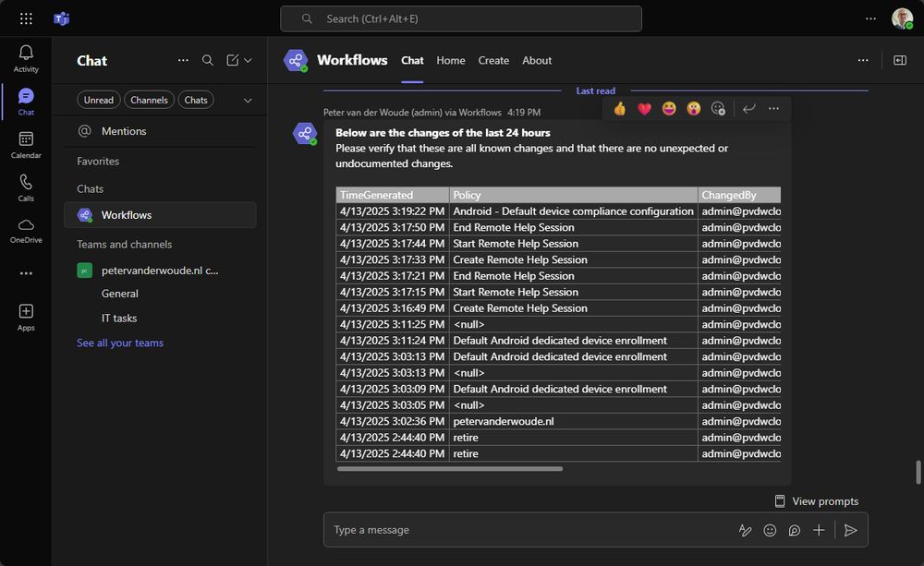Screen dimensions: 924x566
Task: Toggle the Channels filter chip
Action: coord(149,100)
